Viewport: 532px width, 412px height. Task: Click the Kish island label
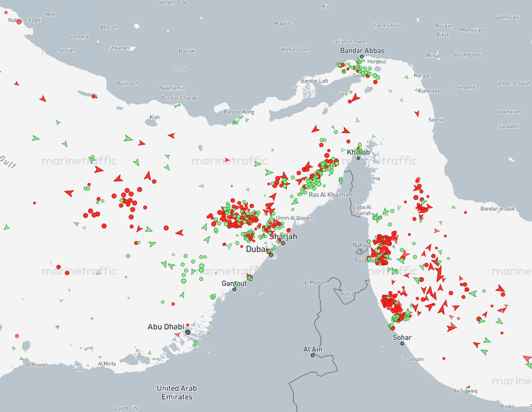155,117
